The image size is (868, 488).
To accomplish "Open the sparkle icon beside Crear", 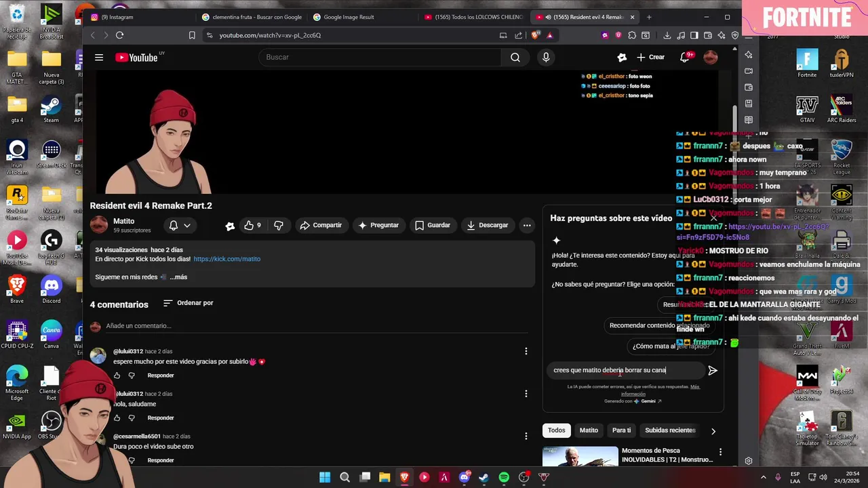I will click(x=622, y=58).
